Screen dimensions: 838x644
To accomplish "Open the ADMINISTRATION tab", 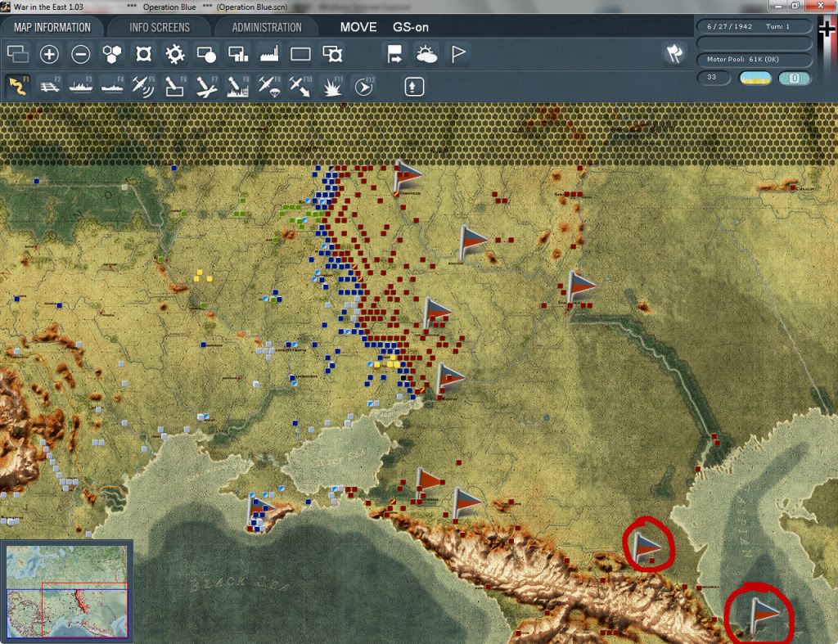I will (267, 27).
